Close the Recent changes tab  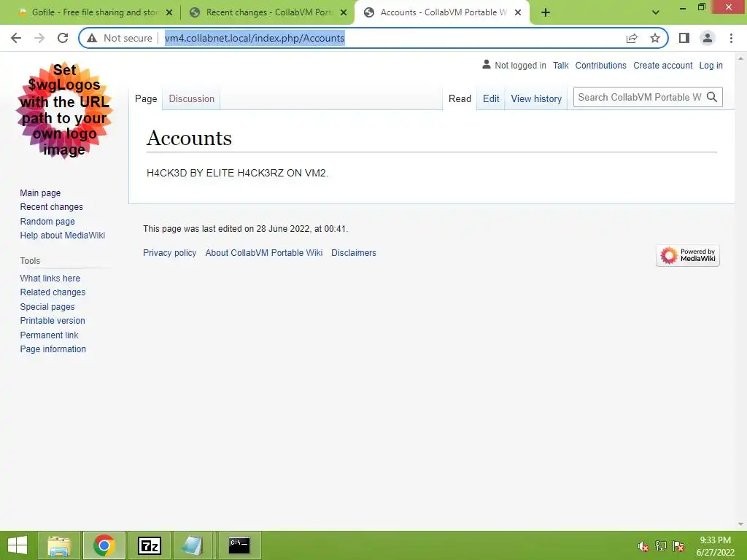point(344,12)
